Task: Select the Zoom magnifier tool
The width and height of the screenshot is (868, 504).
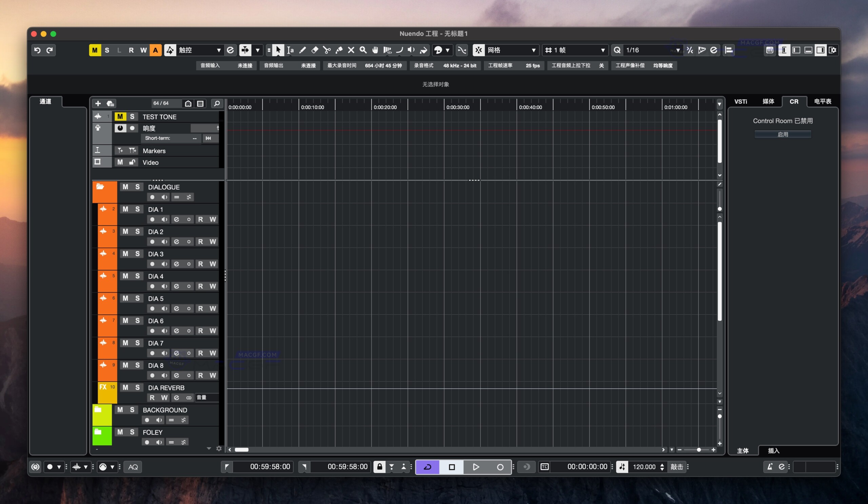Action: tap(363, 50)
